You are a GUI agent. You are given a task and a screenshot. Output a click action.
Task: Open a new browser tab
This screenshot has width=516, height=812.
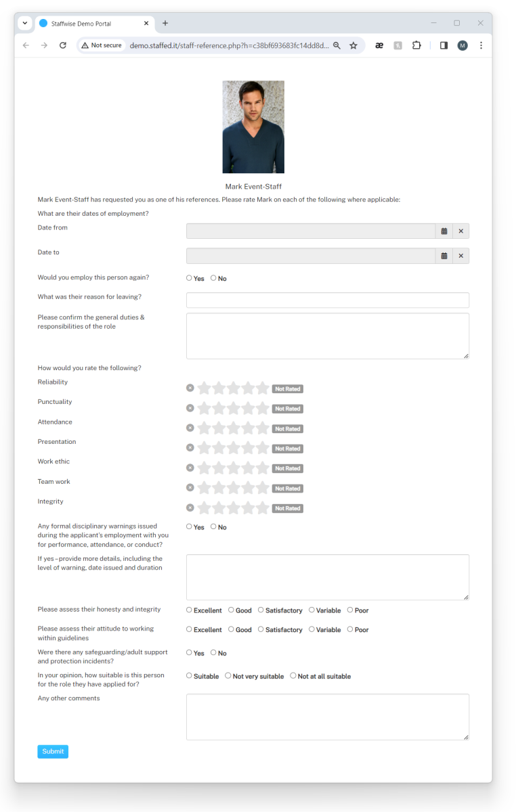click(165, 23)
